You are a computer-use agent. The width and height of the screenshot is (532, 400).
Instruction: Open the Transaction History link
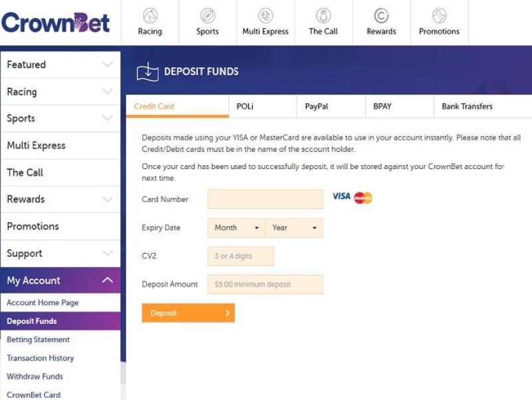[x=41, y=358]
